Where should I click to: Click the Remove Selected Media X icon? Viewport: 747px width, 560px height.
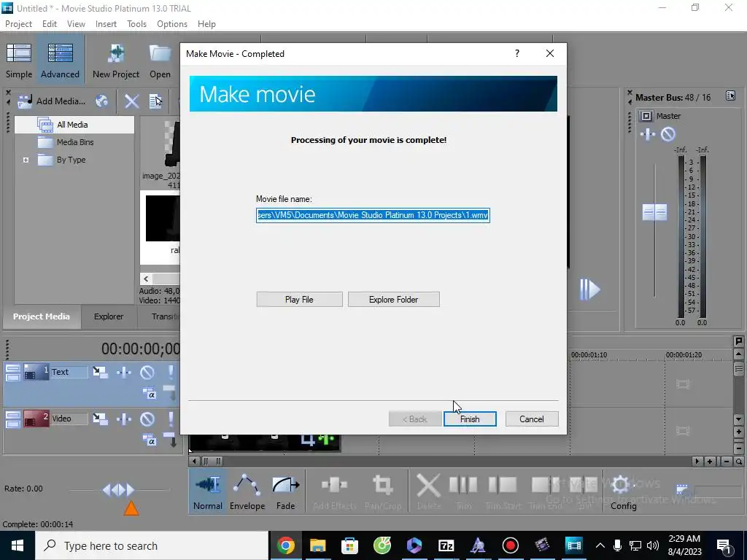[131, 101]
